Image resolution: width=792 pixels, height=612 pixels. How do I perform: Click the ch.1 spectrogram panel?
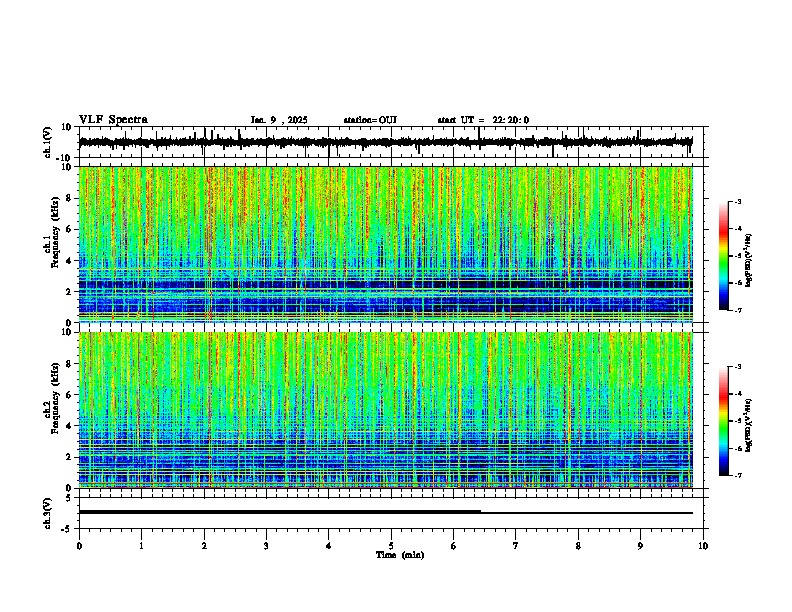click(385, 244)
